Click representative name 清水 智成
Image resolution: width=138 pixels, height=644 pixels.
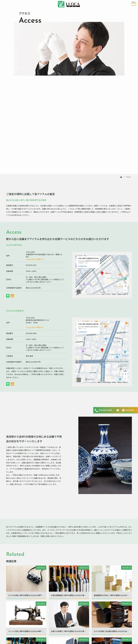click(x=29, y=356)
